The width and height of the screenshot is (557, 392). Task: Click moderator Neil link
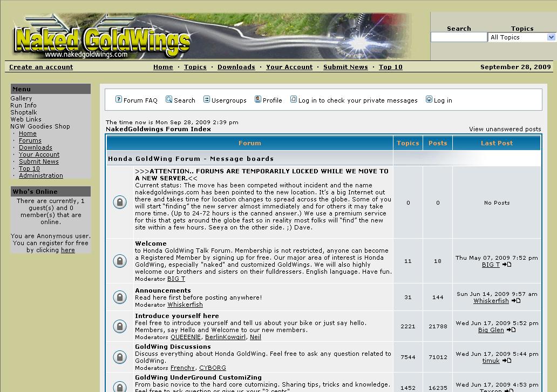pyautogui.click(x=255, y=337)
